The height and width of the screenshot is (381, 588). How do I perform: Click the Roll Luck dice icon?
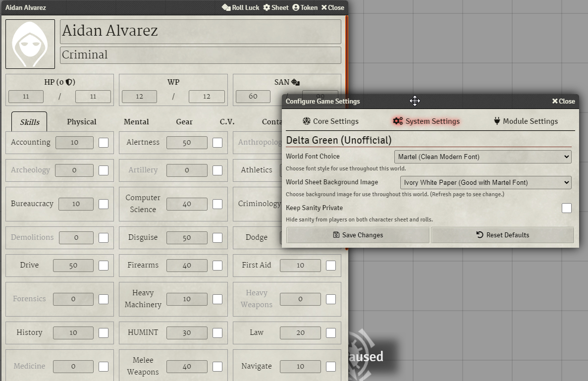tap(226, 7)
